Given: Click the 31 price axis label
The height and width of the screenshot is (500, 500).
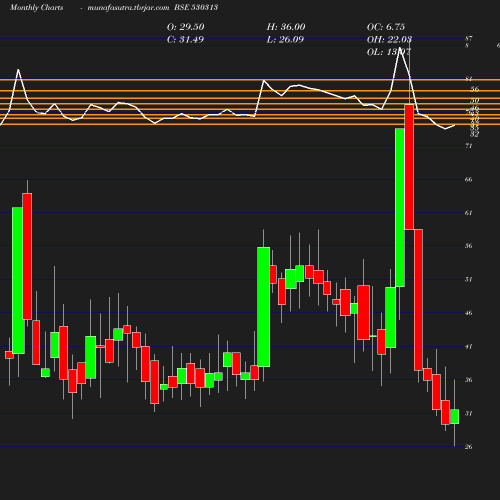Looking at the screenshot, I should [x=469, y=413].
